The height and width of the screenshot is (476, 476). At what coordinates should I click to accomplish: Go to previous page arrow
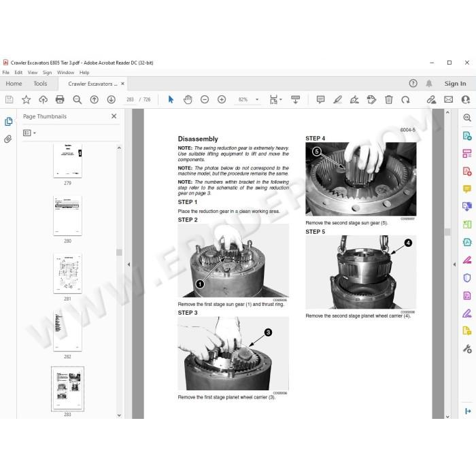click(94, 99)
